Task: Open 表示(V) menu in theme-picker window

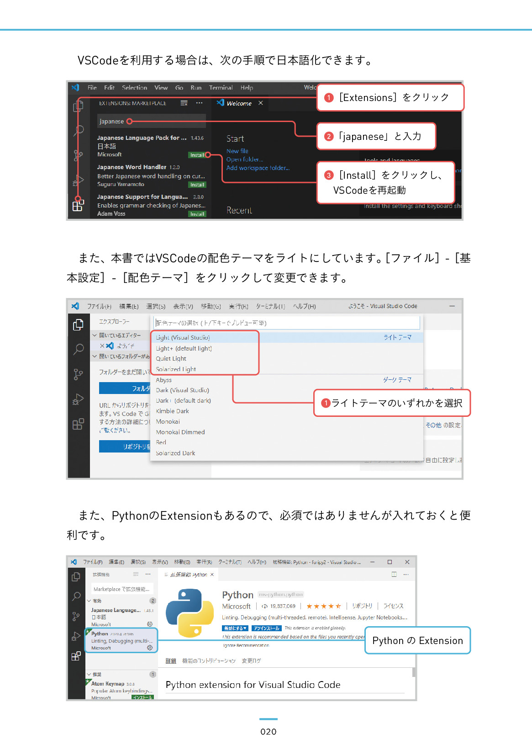Action: tap(183, 306)
